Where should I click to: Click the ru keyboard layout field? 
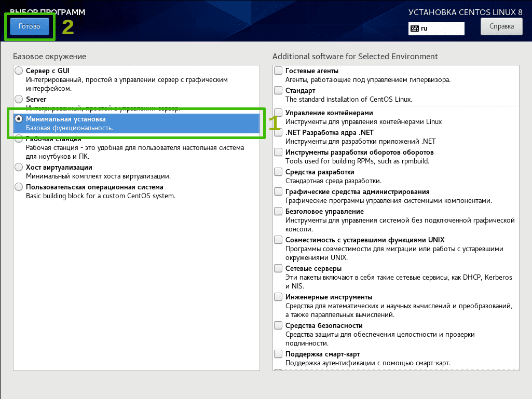pyautogui.click(x=436, y=29)
